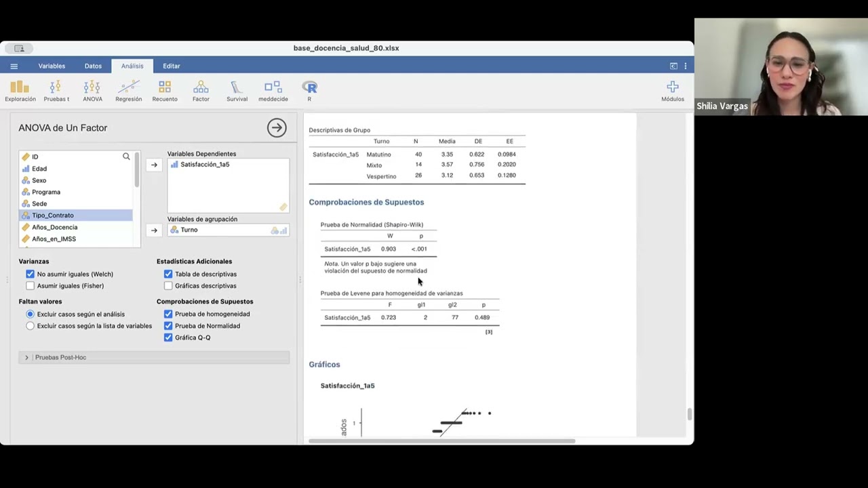Select the Edad variable

pos(76,169)
